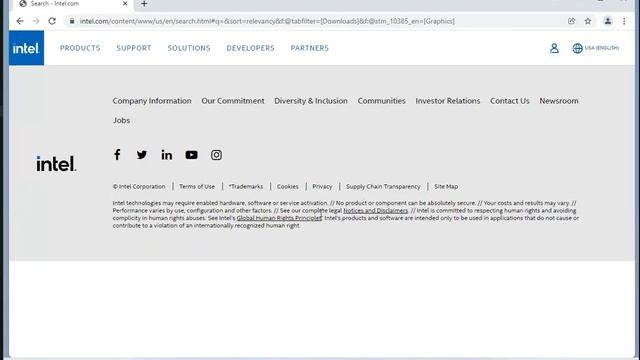Open Chrome three-dot menu
This screenshot has height=360, width=640.
624,21
